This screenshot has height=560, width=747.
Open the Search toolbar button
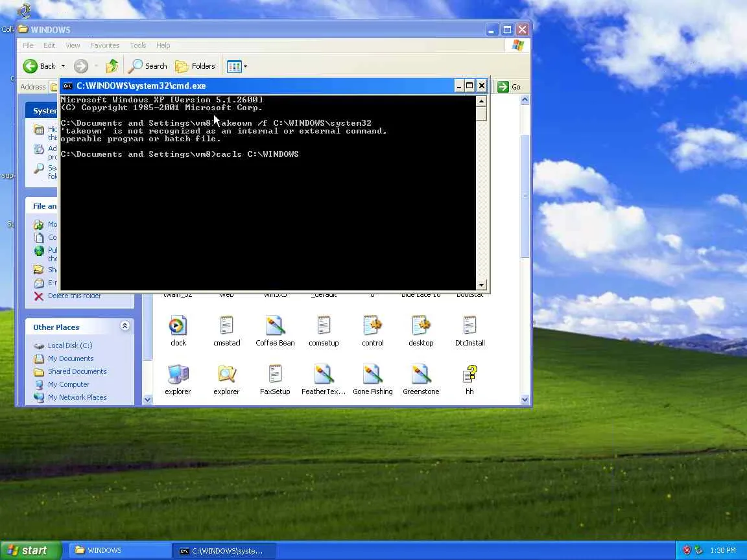(x=148, y=66)
